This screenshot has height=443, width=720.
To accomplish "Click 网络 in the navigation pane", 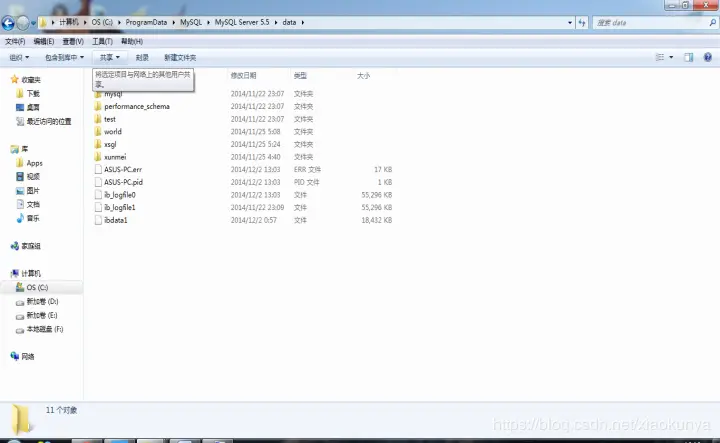I will [28, 356].
